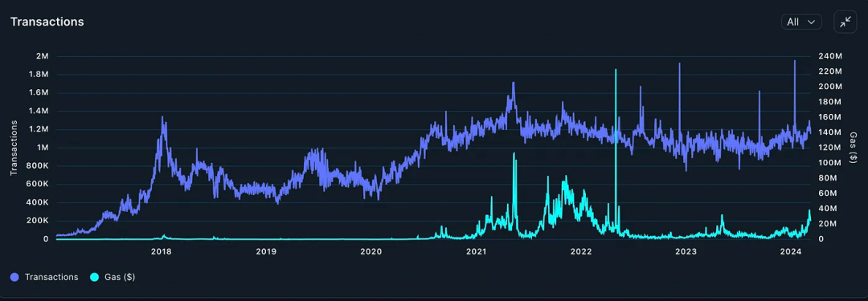Click the 2024 x-axis label
868x301 pixels.
click(x=792, y=252)
